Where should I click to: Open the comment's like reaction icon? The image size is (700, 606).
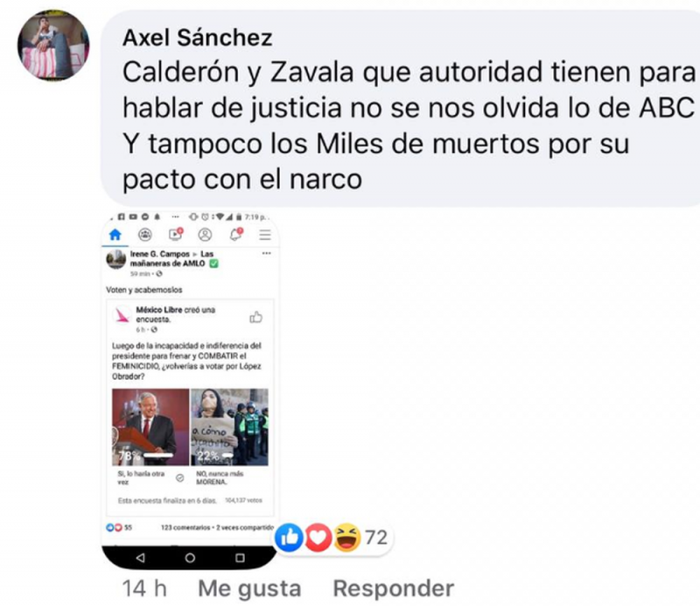pos(290,537)
